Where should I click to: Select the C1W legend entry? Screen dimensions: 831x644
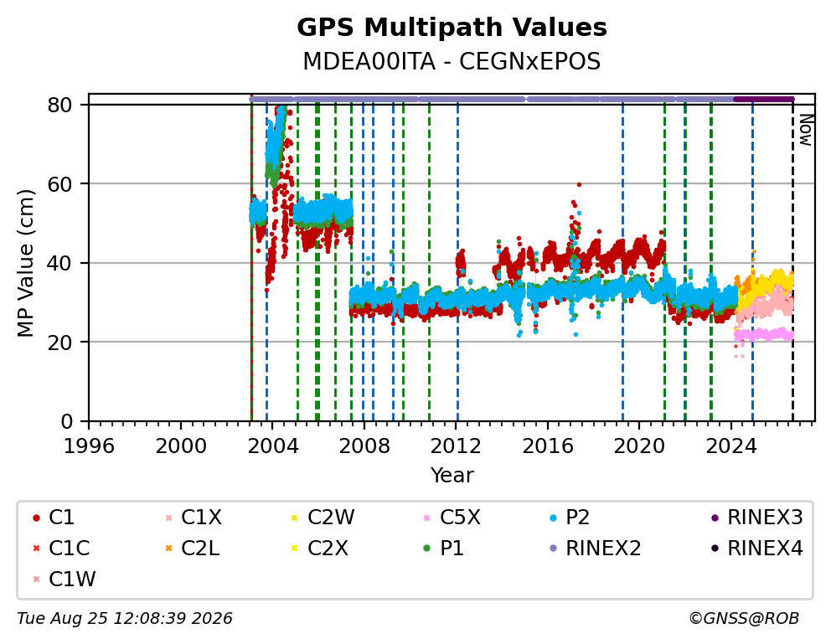[65, 580]
